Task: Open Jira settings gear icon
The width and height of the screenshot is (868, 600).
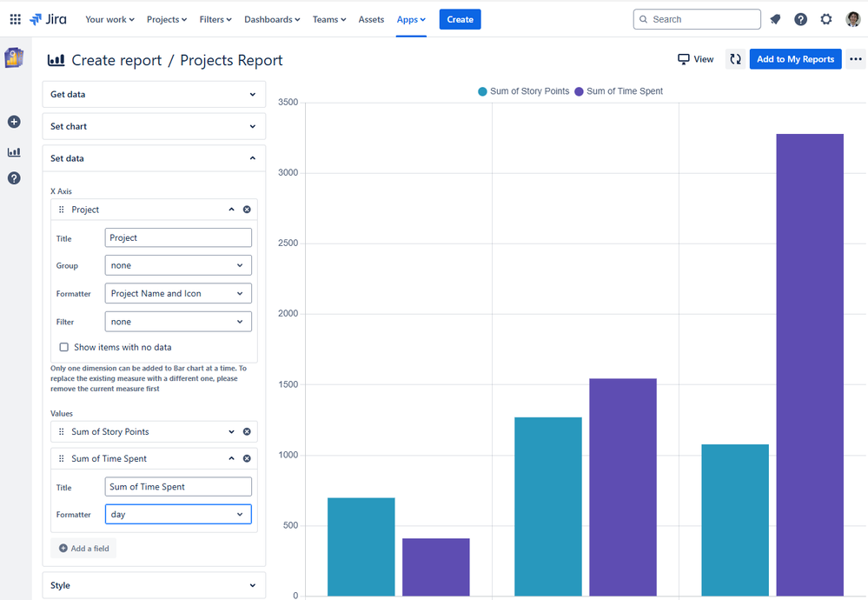Action: click(826, 19)
